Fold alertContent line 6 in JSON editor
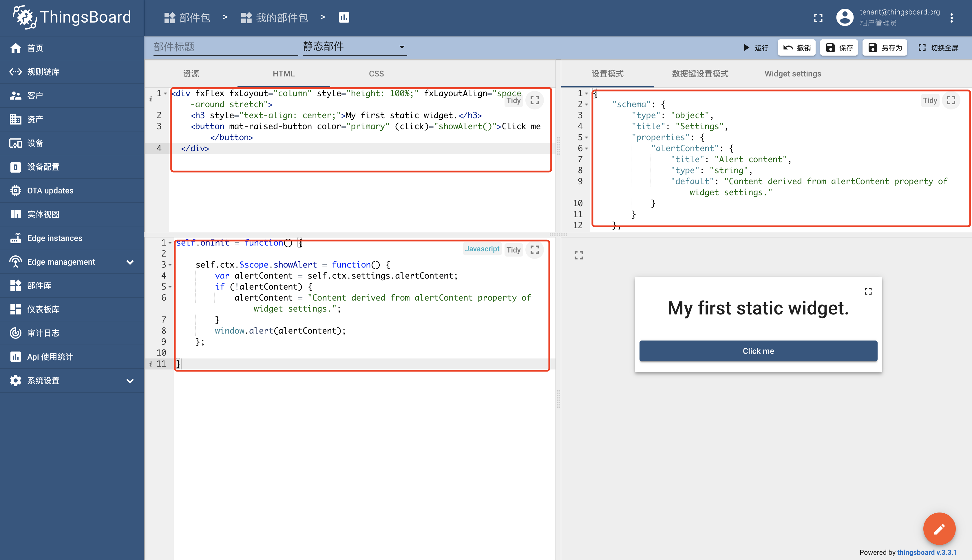Image resolution: width=972 pixels, height=560 pixels. point(586,149)
